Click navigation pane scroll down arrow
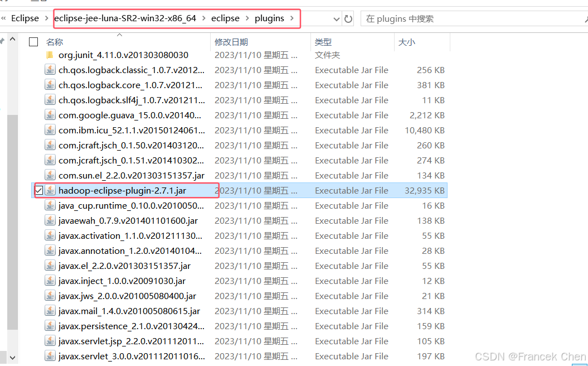The image size is (588, 366). click(x=12, y=358)
